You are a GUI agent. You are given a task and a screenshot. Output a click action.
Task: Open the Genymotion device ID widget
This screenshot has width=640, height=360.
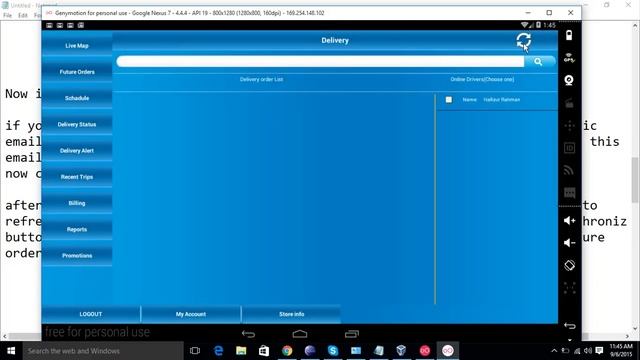point(569,148)
